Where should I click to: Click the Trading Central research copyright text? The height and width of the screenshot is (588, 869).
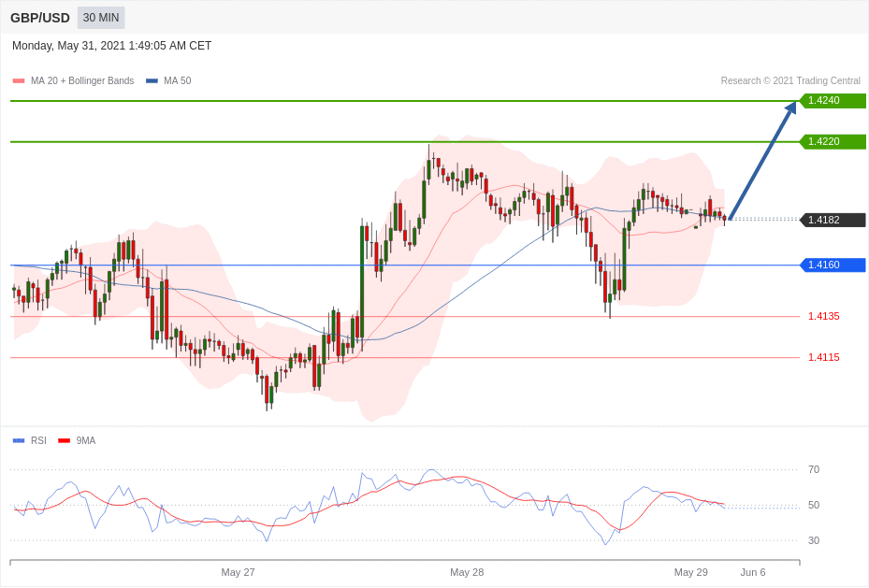pos(789,81)
